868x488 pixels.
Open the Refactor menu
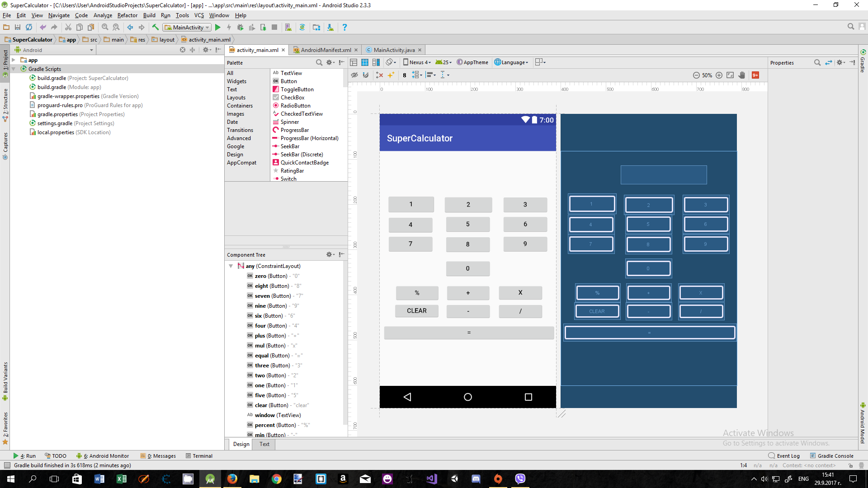click(127, 15)
